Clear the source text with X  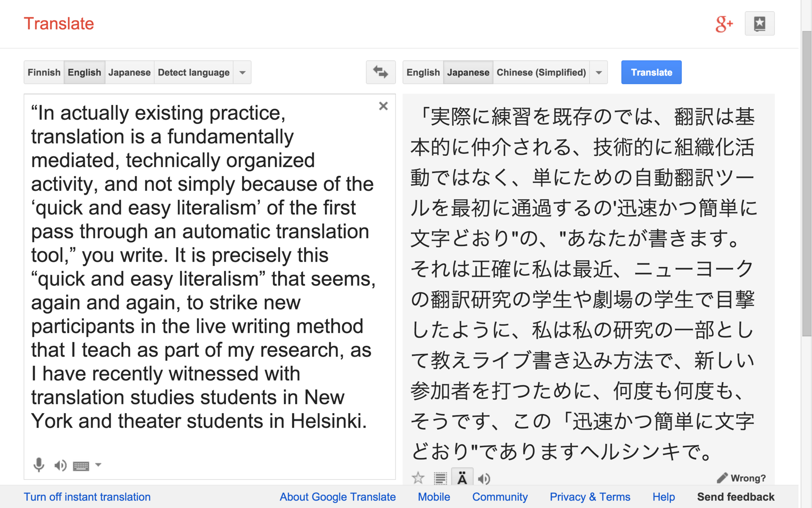(x=383, y=106)
